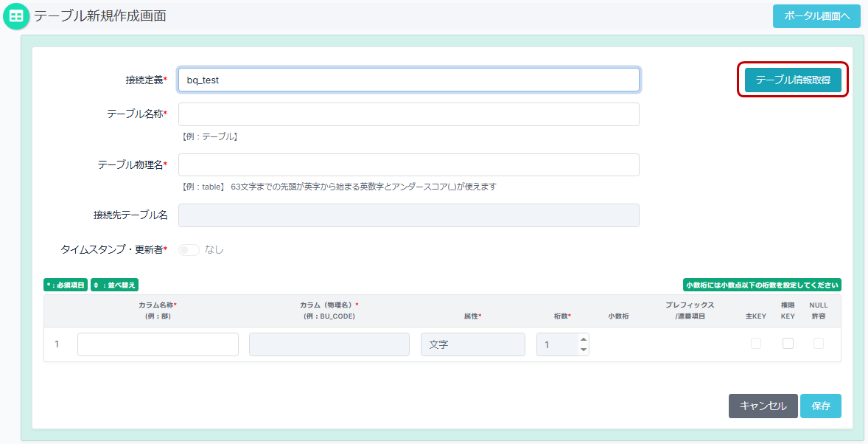Click the green table icon beside page title

(16, 16)
